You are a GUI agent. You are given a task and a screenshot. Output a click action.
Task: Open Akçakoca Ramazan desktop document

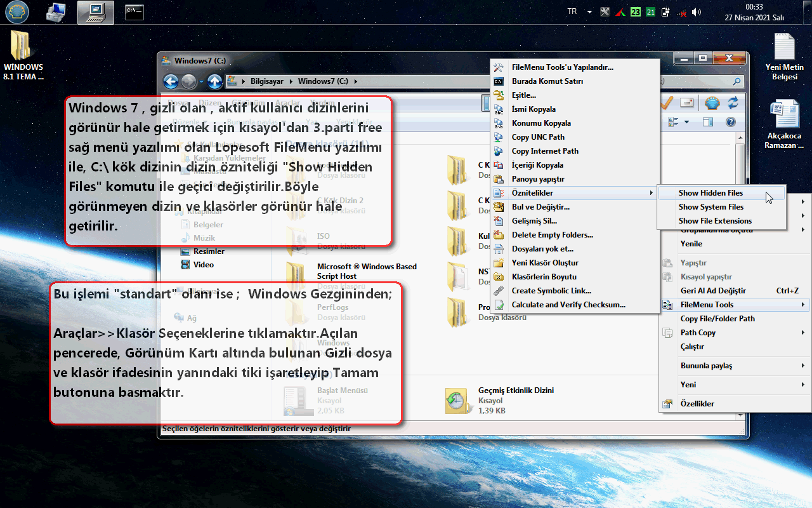(x=784, y=124)
